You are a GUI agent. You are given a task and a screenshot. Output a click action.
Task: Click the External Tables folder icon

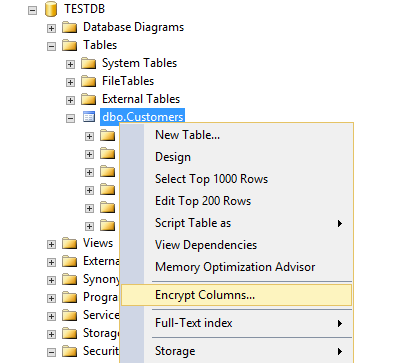(88, 99)
